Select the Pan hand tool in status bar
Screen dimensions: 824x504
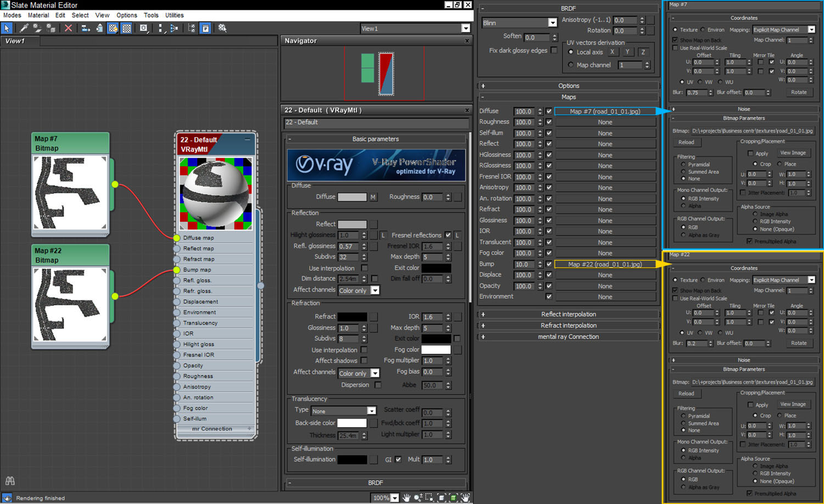[407, 497]
